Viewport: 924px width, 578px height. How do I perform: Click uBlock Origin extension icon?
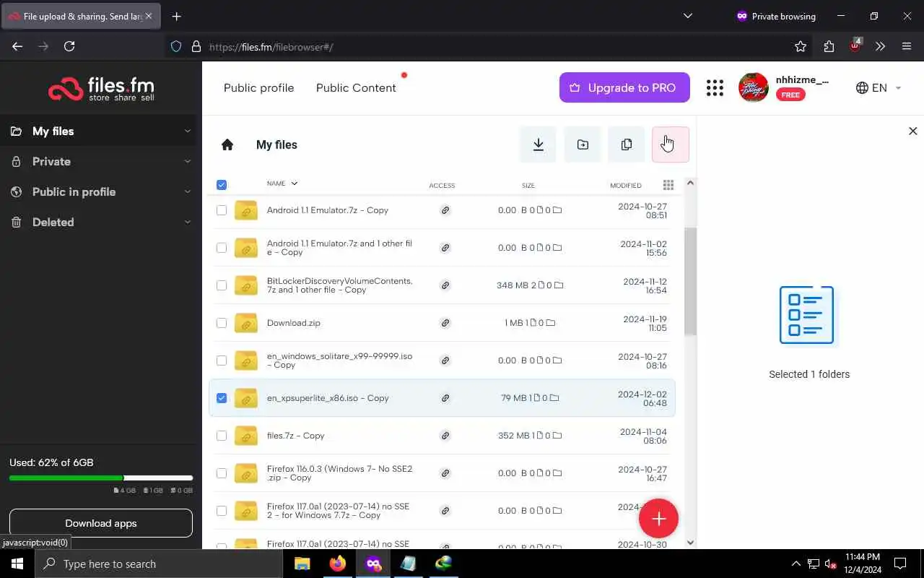pos(855,45)
